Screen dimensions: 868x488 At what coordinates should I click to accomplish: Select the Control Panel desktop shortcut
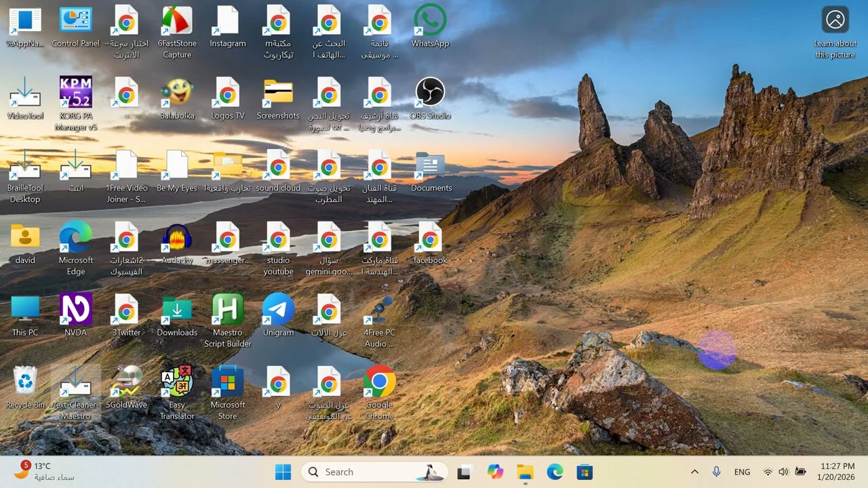click(x=75, y=27)
